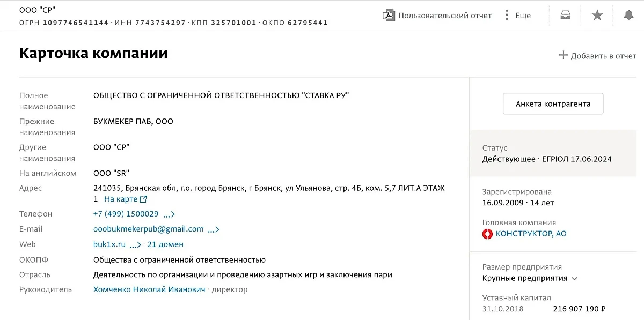Expand the email details via ...> arrow
This screenshot has width=644, height=320.
213,228
